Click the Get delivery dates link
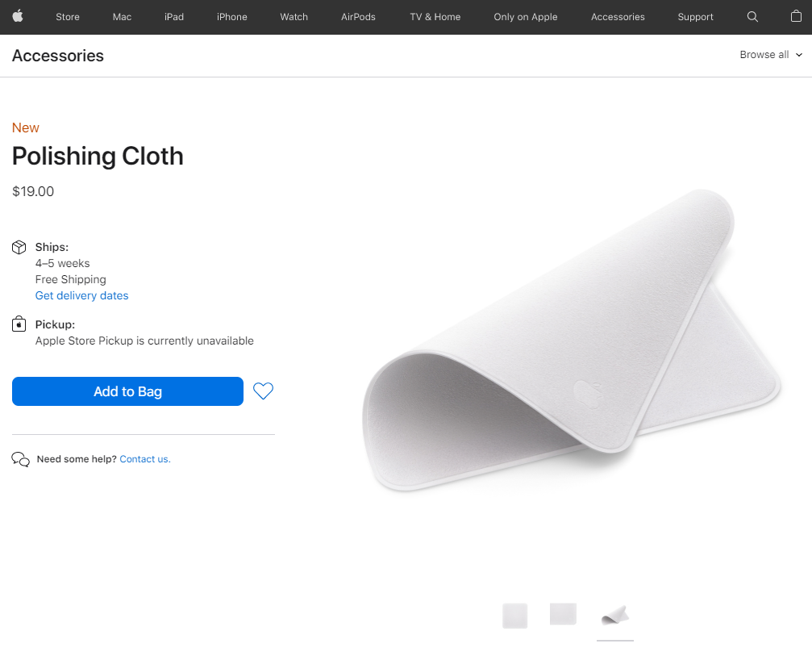Viewport: 812px width, 652px height. click(x=81, y=295)
